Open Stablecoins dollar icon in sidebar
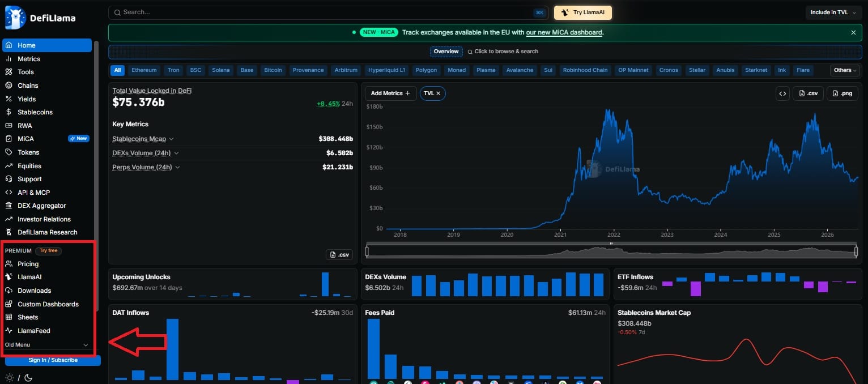The width and height of the screenshot is (868, 384). coord(8,112)
